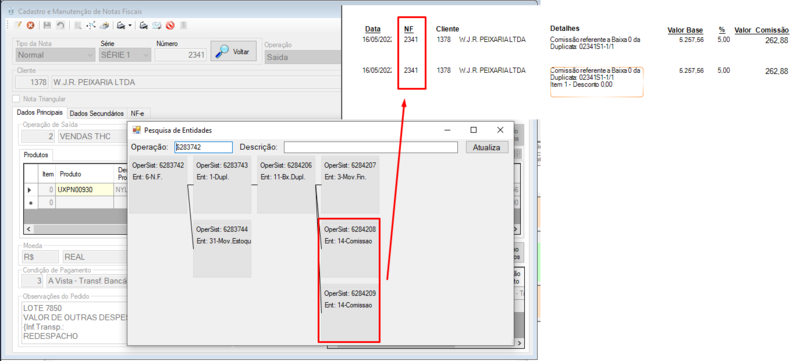
Task: Click the Notas Fiscais window title icon
Action: (11, 11)
